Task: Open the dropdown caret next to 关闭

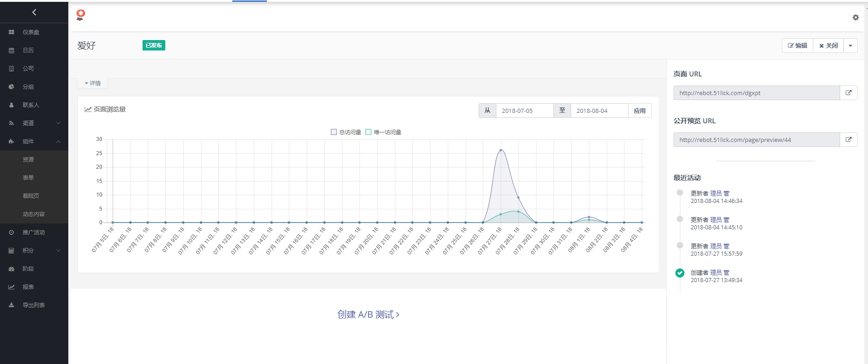Action: [850, 45]
